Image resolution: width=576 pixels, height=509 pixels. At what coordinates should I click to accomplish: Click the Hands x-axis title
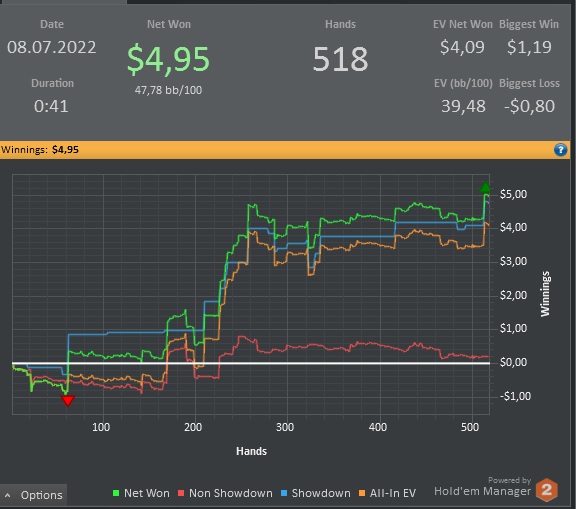[251, 451]
